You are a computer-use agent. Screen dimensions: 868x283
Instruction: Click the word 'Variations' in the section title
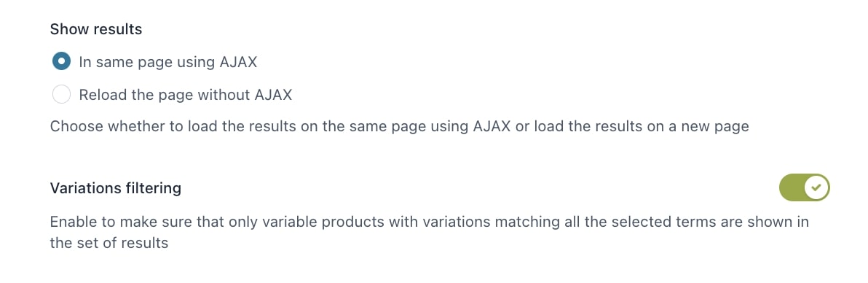coord(82,188)
